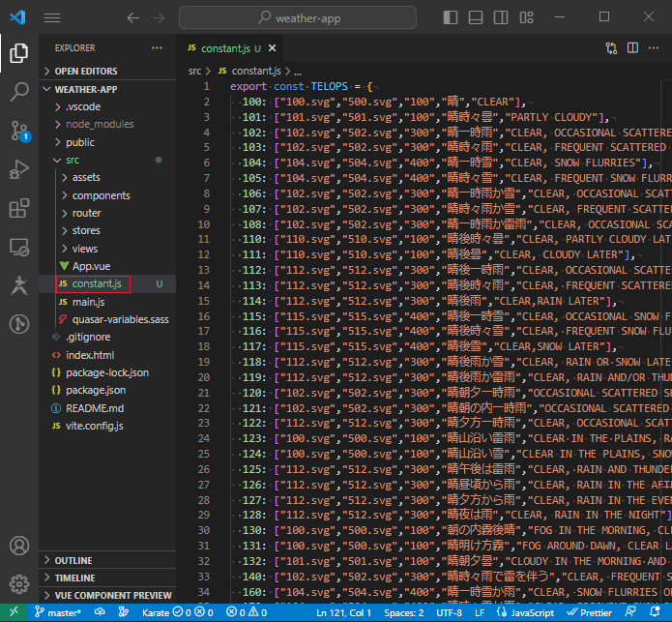Open the Git Graph activity bar icon
672x622 pixels.
pos(19,324)
